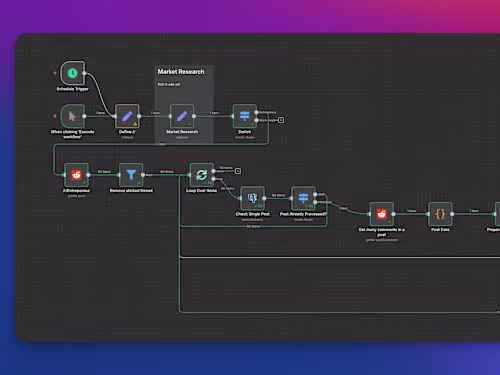
Task: Select the Switch node icon
Action: point(245,116)
